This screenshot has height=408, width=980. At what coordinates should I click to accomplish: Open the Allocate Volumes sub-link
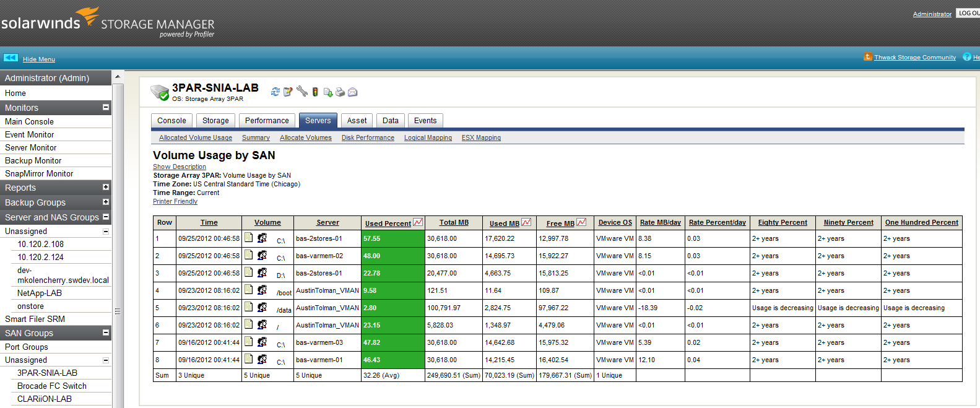point(306,137)
